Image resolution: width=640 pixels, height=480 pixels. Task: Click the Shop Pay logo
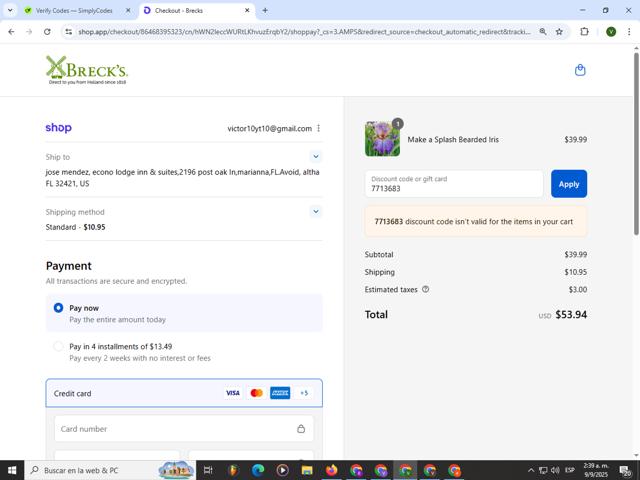(x=58, y=128)
